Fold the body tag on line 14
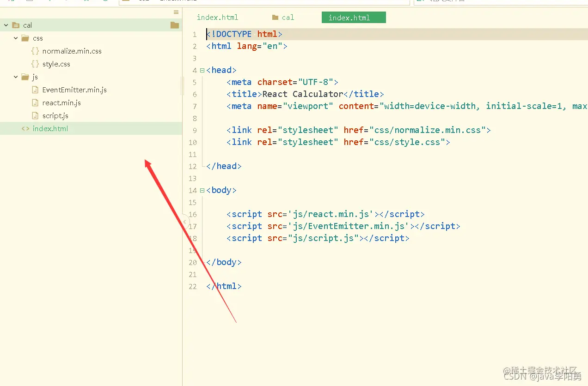Screen dimensions: 588x386 [202, 190]
